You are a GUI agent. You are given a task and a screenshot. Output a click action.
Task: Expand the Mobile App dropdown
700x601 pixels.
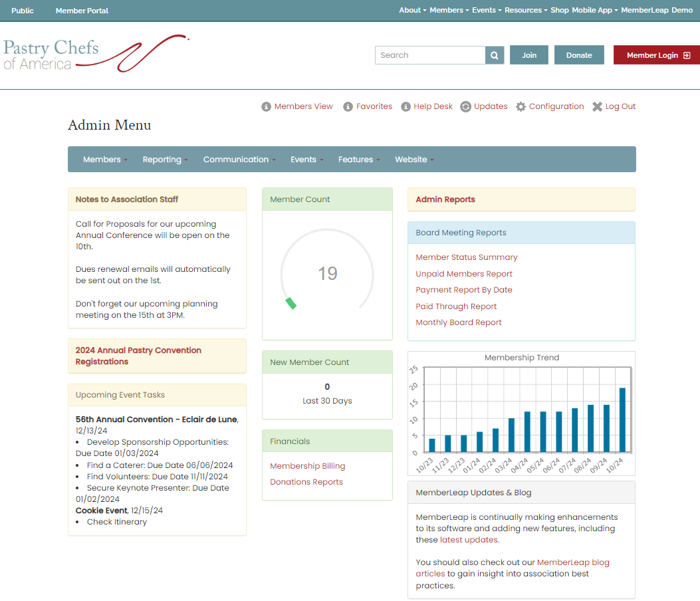[595, 10]
